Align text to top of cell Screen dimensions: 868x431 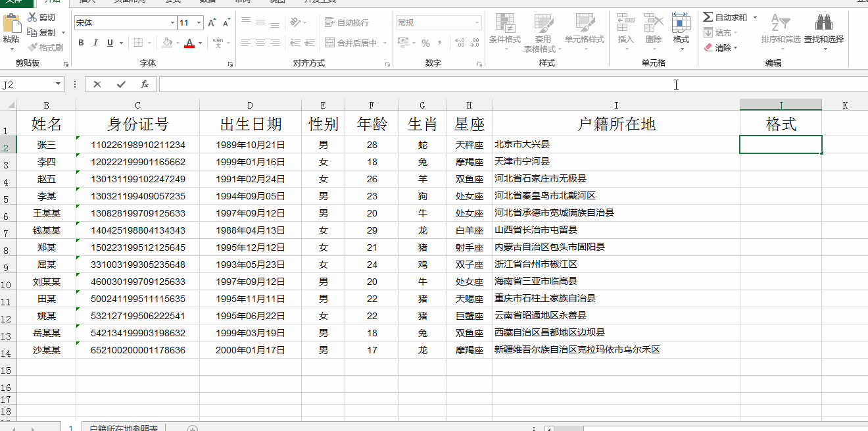pos(246,22)
